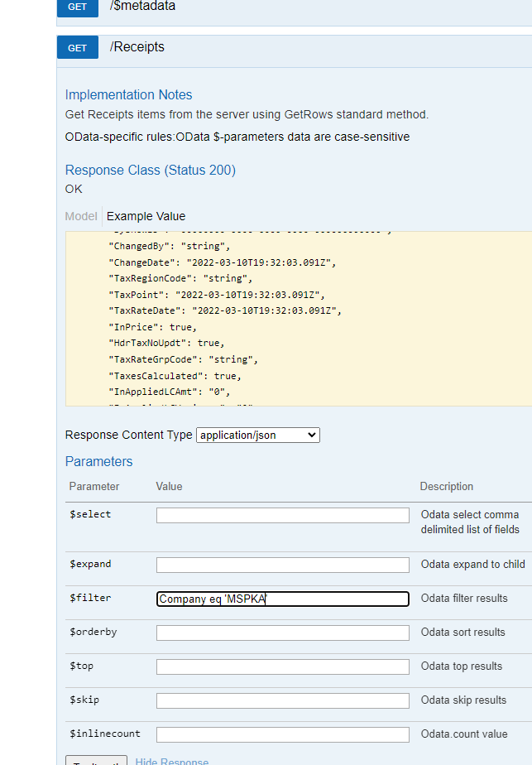Open the /$metadata operation heading
Viewport: 532px width, 765px height.
coord(142,7)
